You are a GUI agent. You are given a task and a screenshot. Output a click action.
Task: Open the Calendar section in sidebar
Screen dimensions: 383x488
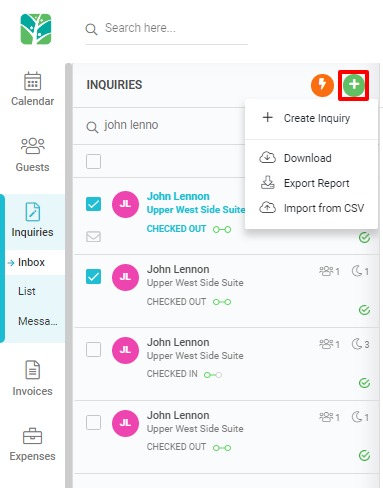32,89
